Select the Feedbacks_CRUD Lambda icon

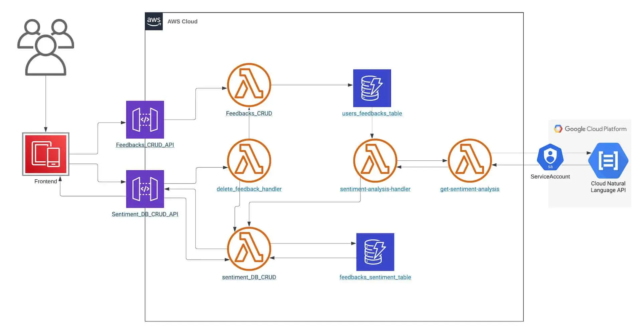tap(249, 85)
